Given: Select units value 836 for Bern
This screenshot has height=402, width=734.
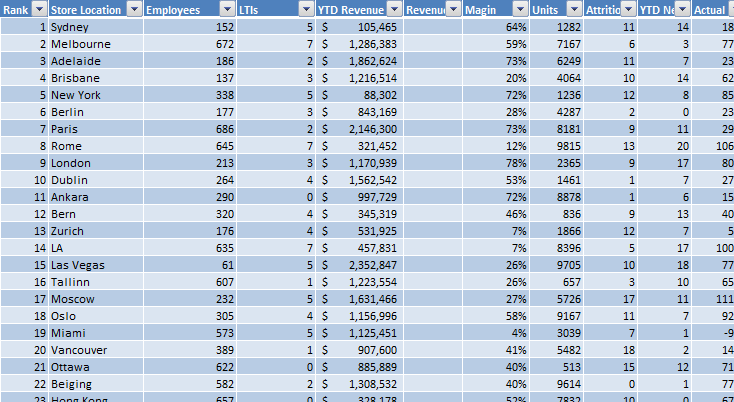Looking at the screenshot, I should (x=557, y=214).
